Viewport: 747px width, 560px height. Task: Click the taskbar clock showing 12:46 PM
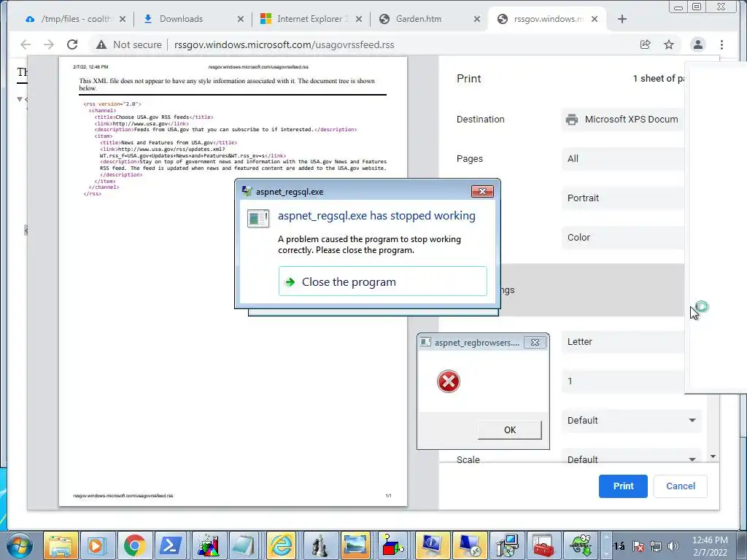[710, 546]
